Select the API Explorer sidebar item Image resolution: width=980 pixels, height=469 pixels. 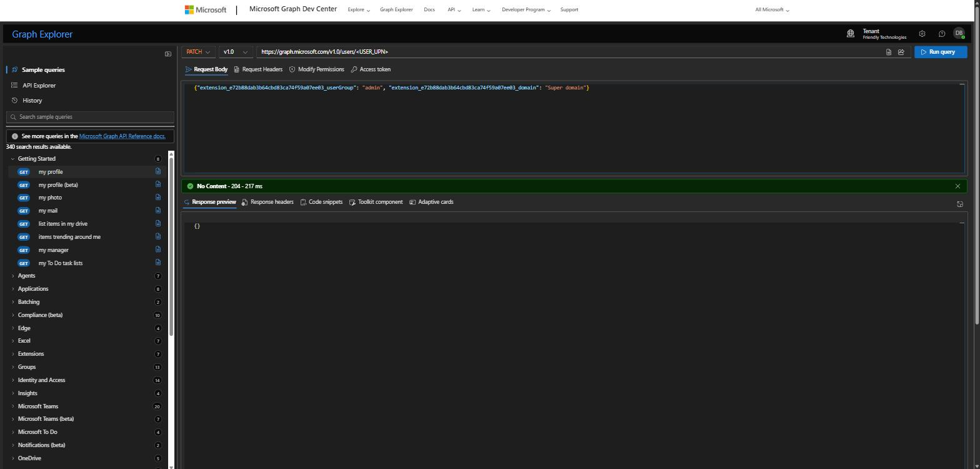pos(39,86)
